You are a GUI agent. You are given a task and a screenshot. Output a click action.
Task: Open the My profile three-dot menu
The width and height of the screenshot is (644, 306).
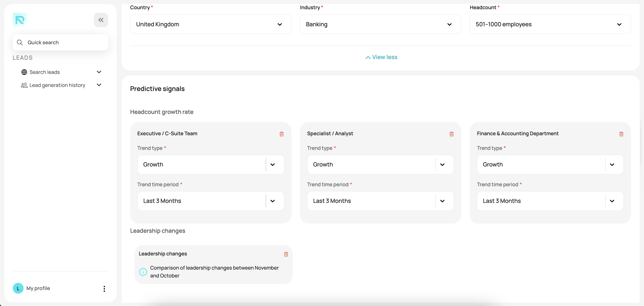pos(104,288)
